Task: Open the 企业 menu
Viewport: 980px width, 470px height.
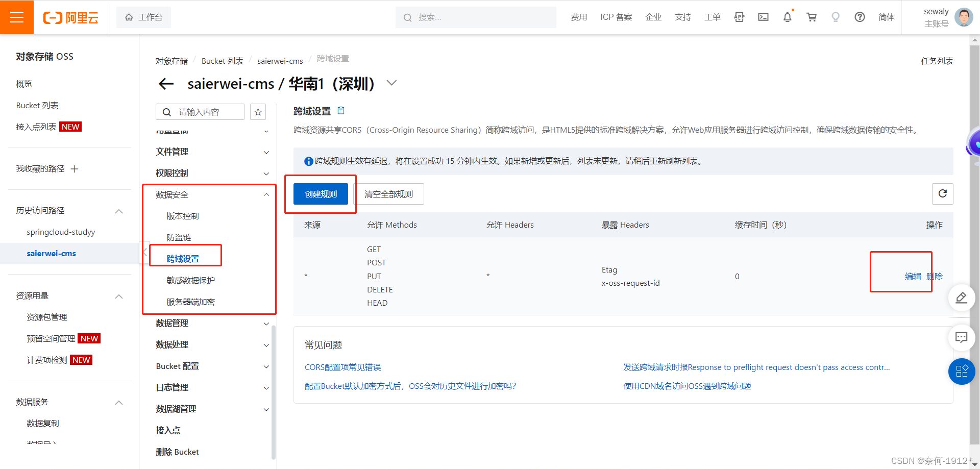Action: click(653, 17)
